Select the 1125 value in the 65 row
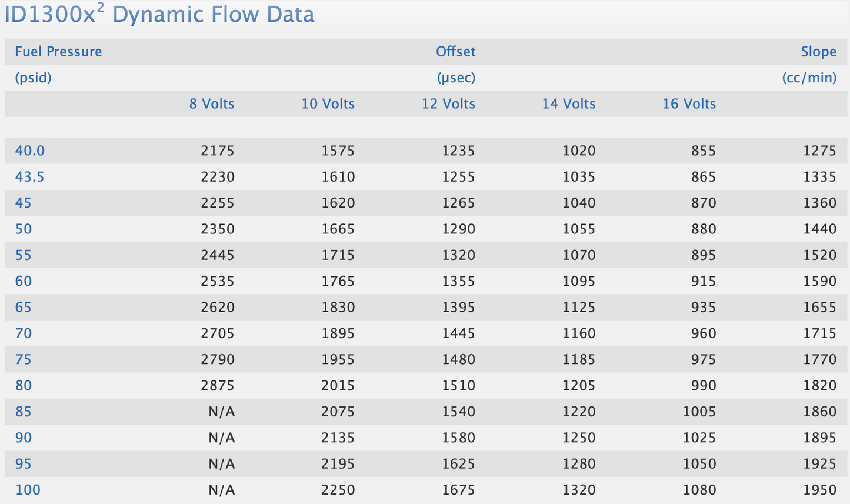850x504 pixels. coord(579,308)
